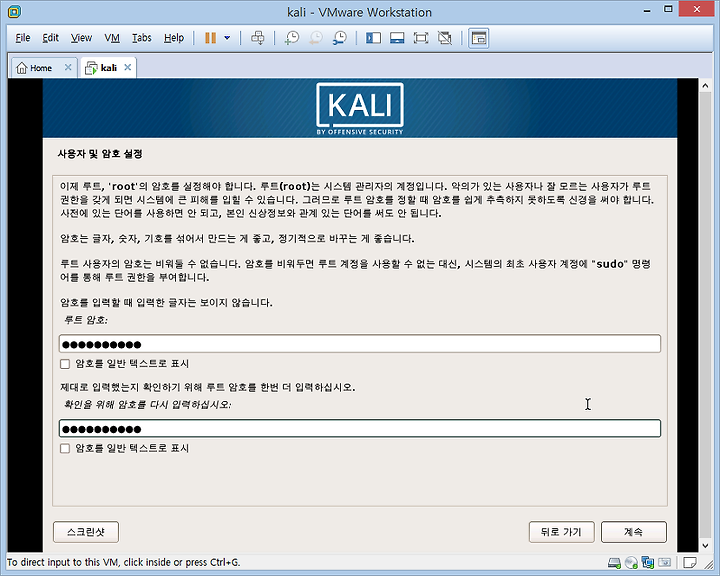This screenshot has height=576, width=720.
Task: Open the Help menu
Action: [x=174, y=38]
